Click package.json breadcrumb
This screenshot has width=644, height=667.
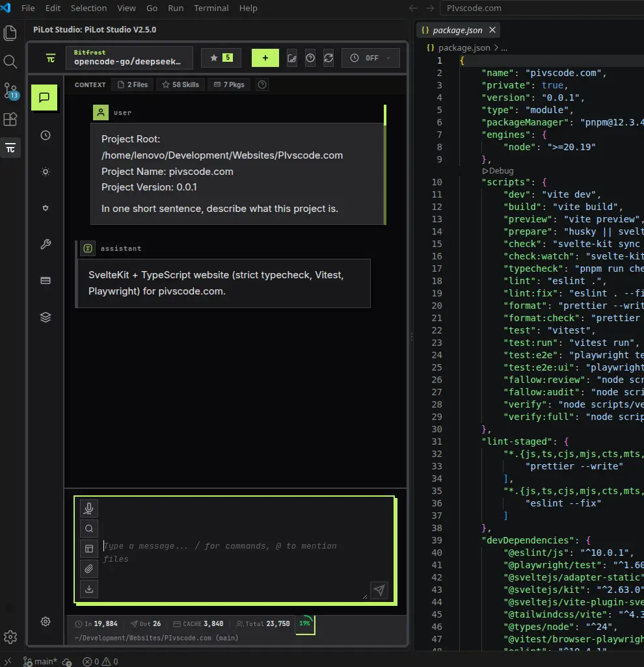coord(464,48)
